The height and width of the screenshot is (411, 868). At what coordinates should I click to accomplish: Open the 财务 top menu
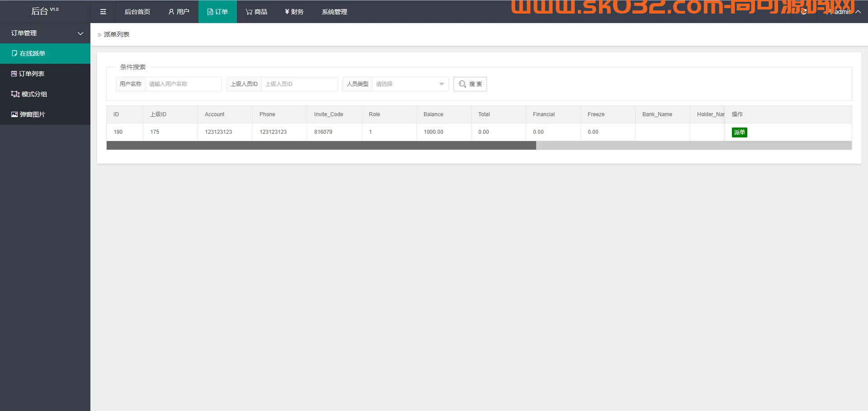(294, 12)
